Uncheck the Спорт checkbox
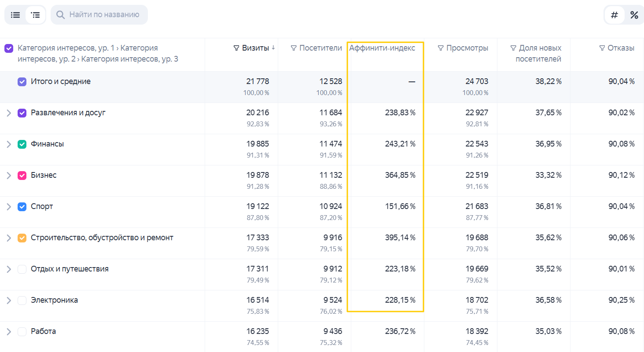This screenshot has height=352, width=644. pos(22,207)
